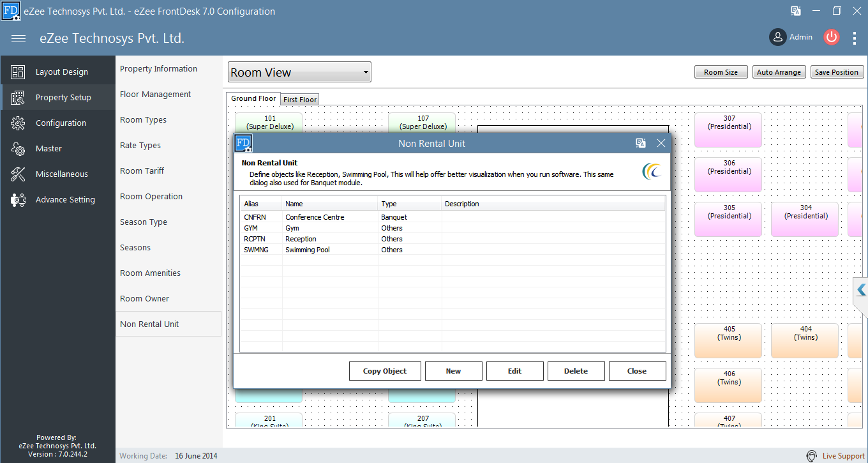Select the Conference Centre row
This screenshot has width=868, height=463.
pyautogui.click(x=453, y=217)
